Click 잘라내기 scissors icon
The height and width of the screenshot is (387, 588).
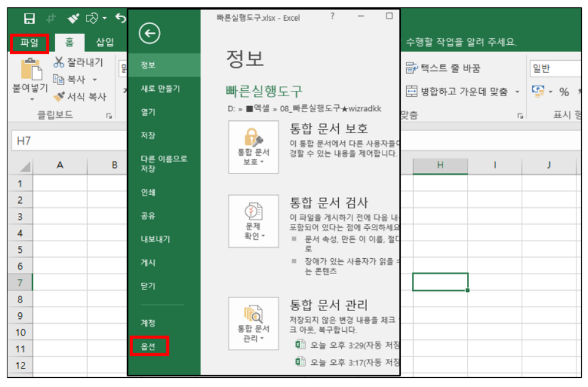(59, 62)
